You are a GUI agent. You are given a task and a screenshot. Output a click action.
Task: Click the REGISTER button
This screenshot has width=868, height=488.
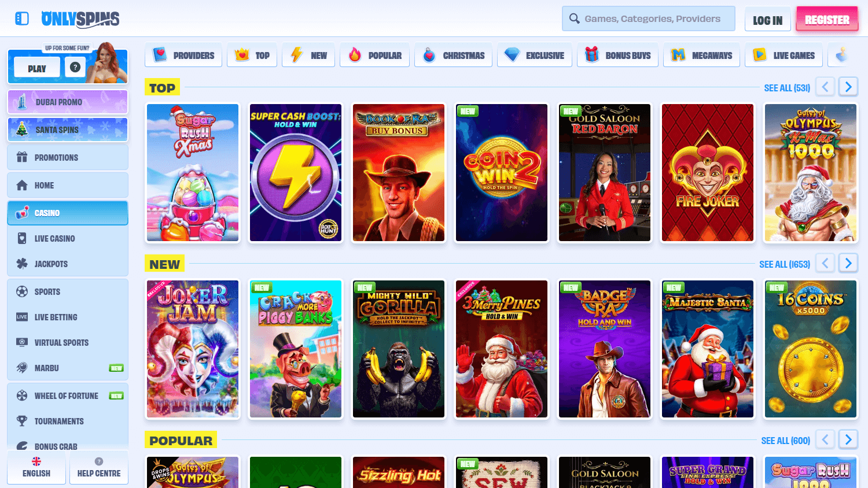pyautogui.click(x=826, y=19)
